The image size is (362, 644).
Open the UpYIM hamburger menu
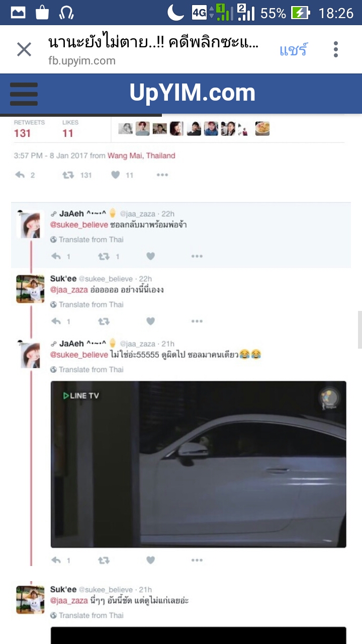24,94
